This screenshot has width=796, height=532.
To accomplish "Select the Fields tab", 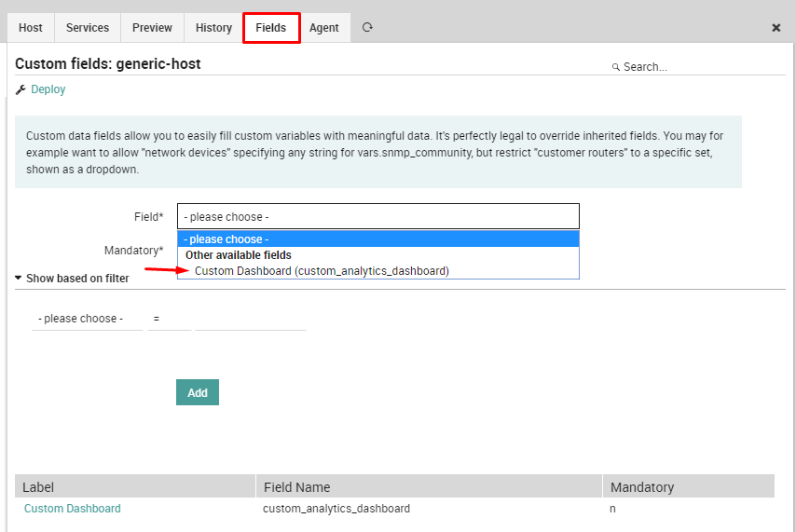I will point(271,28).
